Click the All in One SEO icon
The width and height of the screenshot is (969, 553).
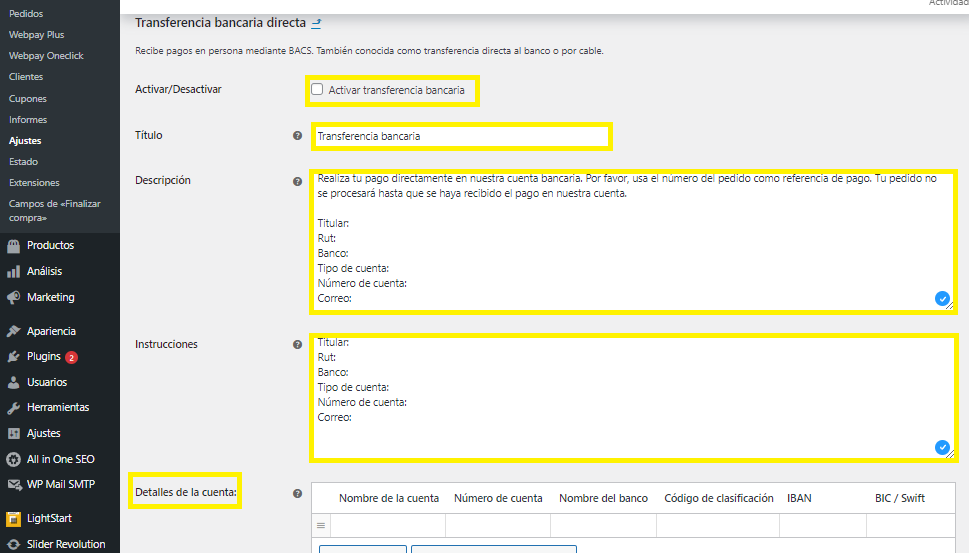click(x=13, y=460)
